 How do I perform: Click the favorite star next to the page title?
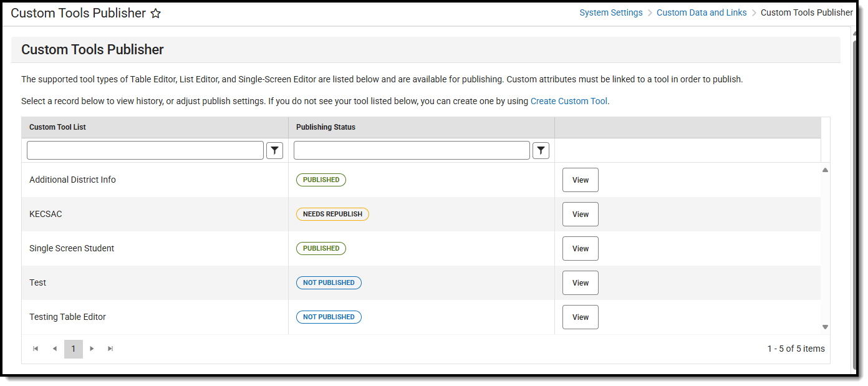155,12
